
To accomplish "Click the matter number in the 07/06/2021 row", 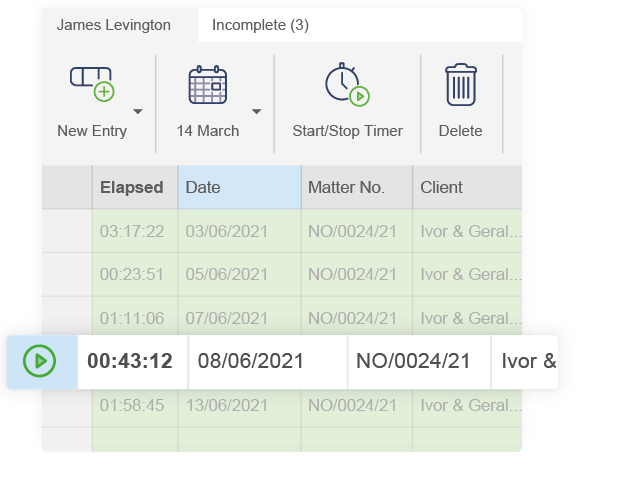I will pos(353,318).
